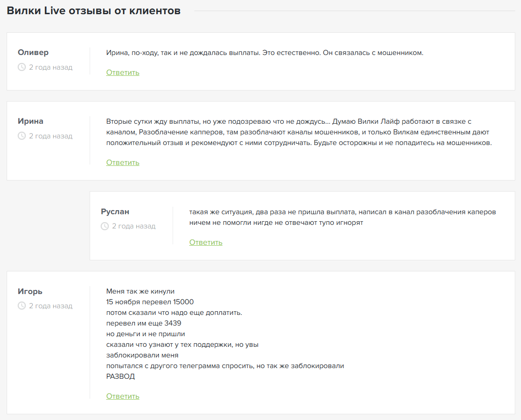
Task: Click the word РАЗВОД in Игорь's review
Action: (x=120, y=377)
